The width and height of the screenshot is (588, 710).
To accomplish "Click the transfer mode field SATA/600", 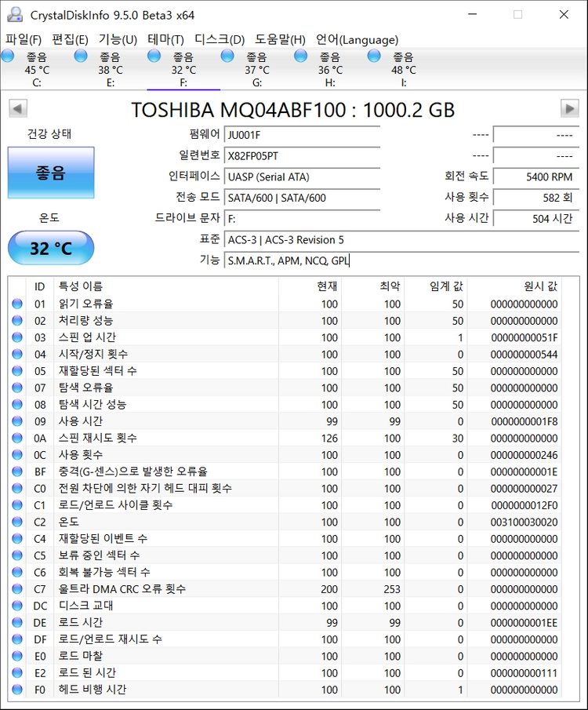I will coord(302,198).
